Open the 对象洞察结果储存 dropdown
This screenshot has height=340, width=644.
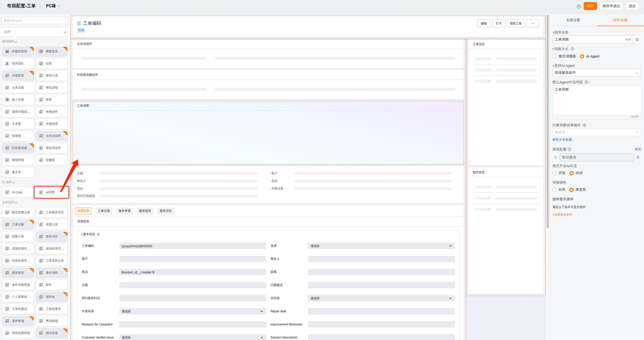[596, 132]
